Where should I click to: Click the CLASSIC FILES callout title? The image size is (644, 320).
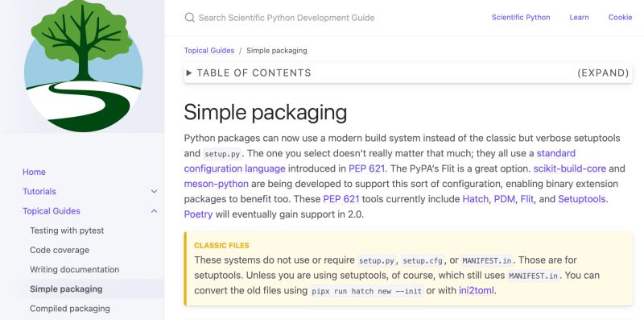tap(222, 246)
